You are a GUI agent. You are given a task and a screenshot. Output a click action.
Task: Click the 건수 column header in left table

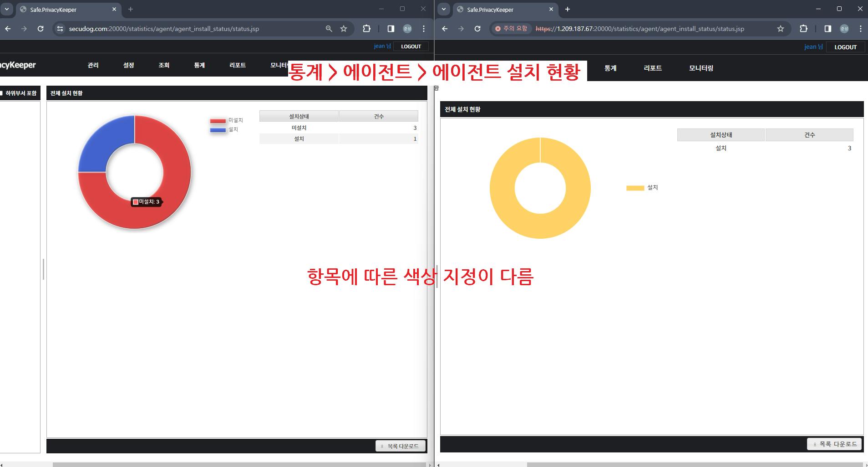point(379,116)
